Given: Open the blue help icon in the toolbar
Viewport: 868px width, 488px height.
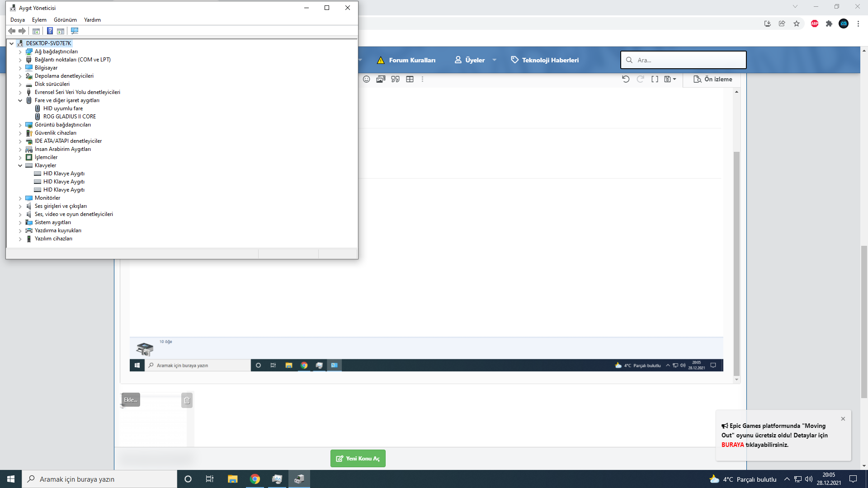Looking at the screenshot, I should pos(50,31).
